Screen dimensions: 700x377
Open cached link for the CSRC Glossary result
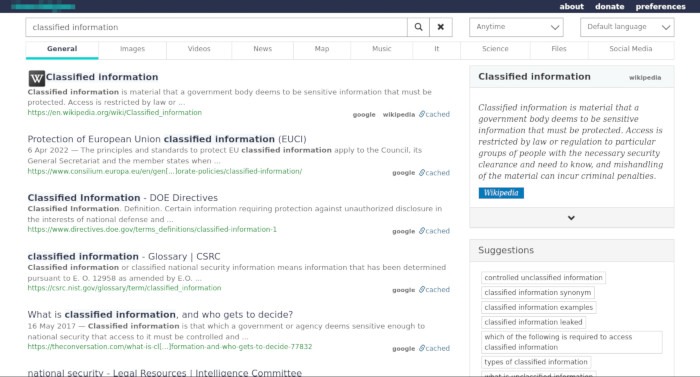[434, 290]
